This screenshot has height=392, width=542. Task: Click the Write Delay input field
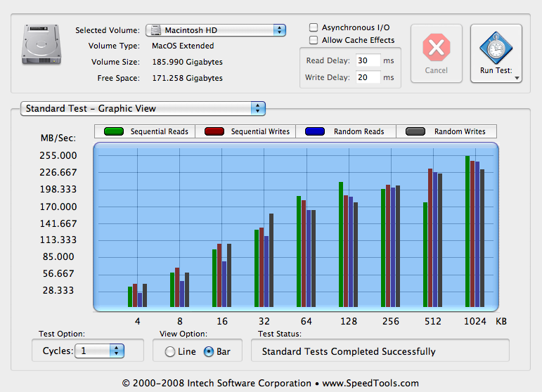click(368, 77)
